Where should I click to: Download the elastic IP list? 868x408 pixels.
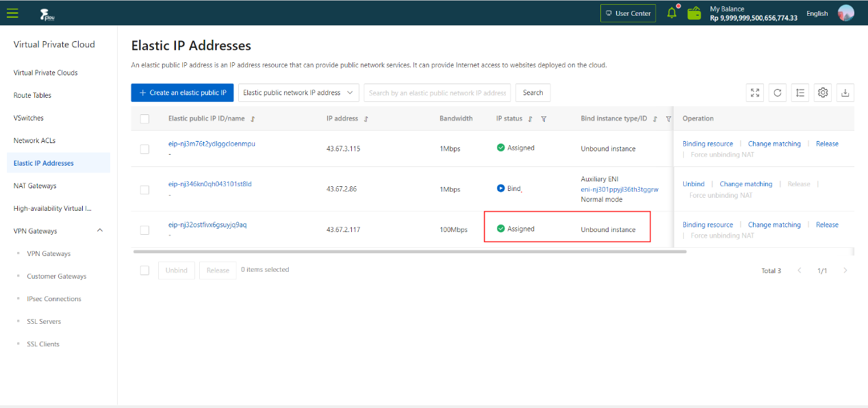[x=845, y=93]
